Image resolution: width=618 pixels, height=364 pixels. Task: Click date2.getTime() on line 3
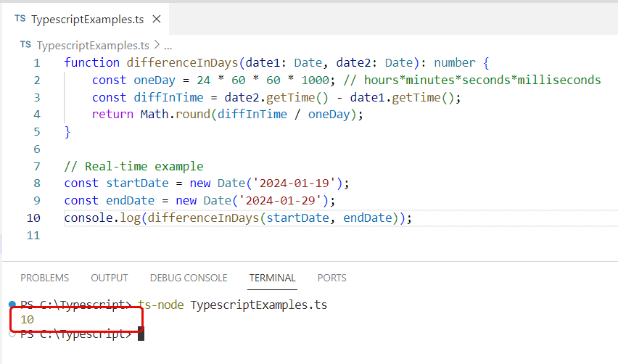click(276, 97)
